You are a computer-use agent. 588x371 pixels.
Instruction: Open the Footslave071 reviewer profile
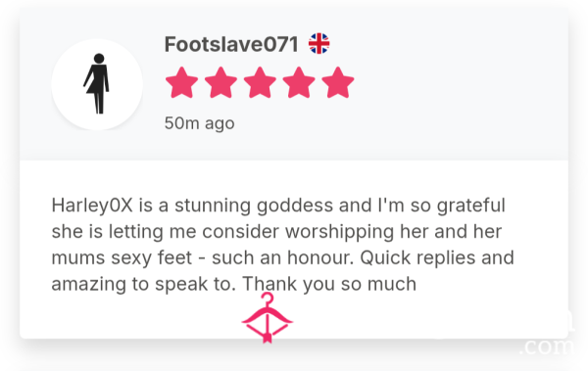[231, 44]
